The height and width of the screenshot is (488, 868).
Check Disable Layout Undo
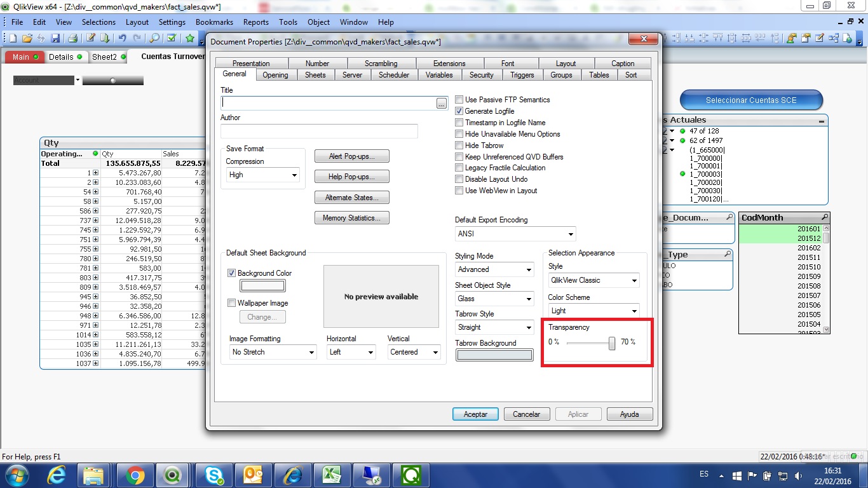[x=459, y=179]
